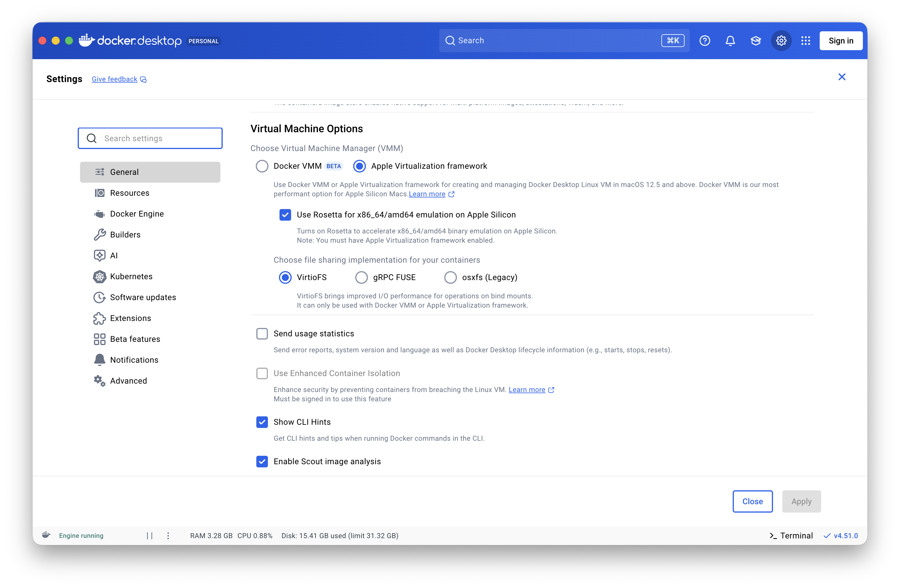Click the whale icon in status bar
The width and height of the screenshot is (900, 588).
[46, 535]
